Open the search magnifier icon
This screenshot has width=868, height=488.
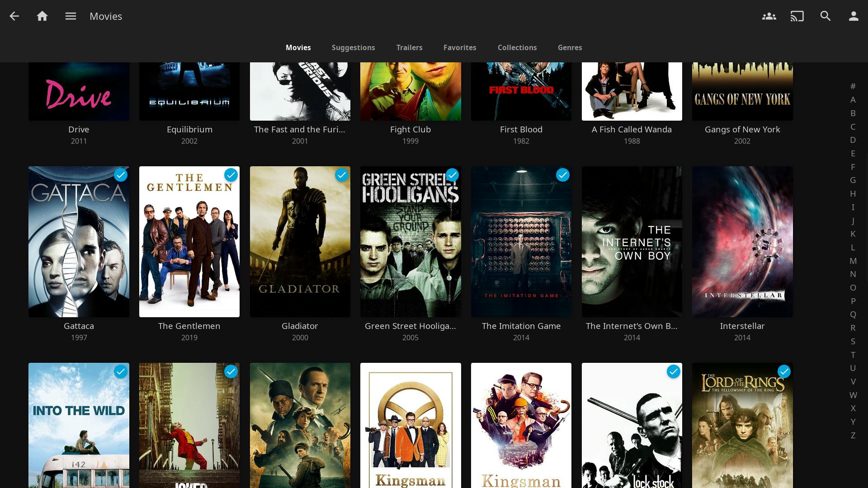pos(826,16)
